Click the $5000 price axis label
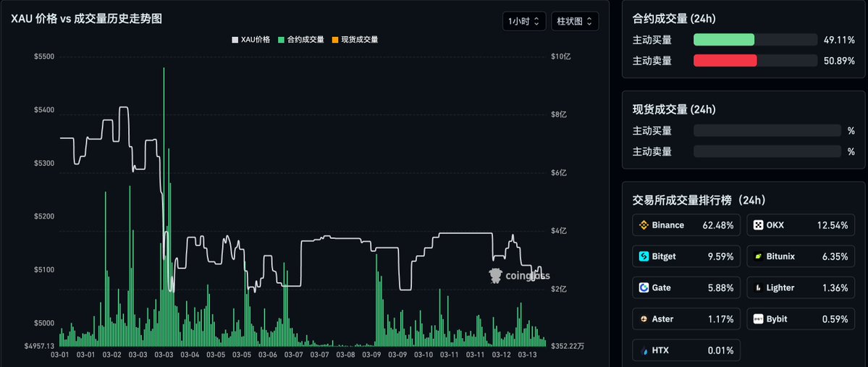 [43, 324]
